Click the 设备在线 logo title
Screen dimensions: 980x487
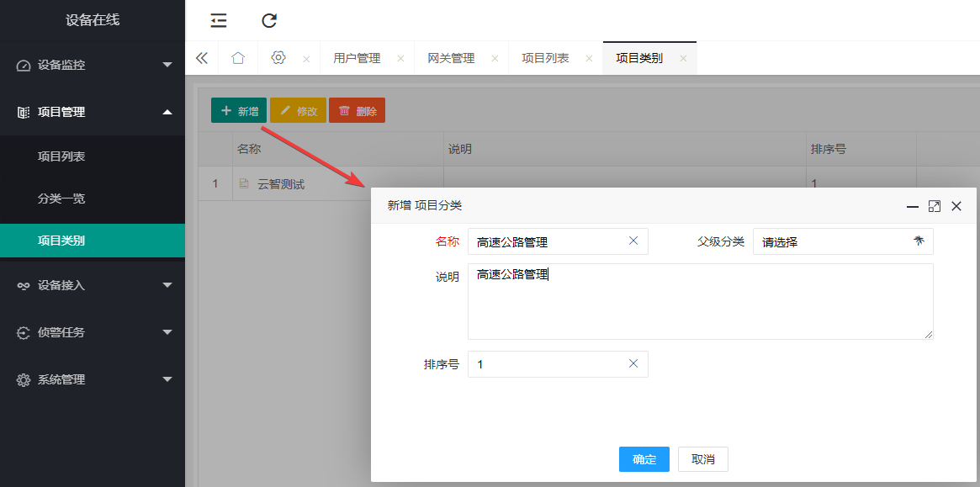click(93, 21)
